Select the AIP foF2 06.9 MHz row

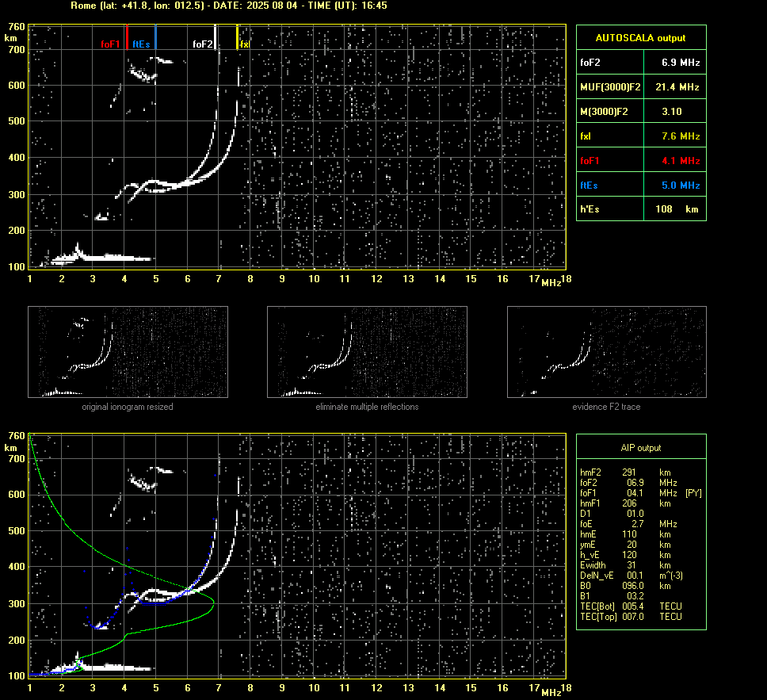628,483
